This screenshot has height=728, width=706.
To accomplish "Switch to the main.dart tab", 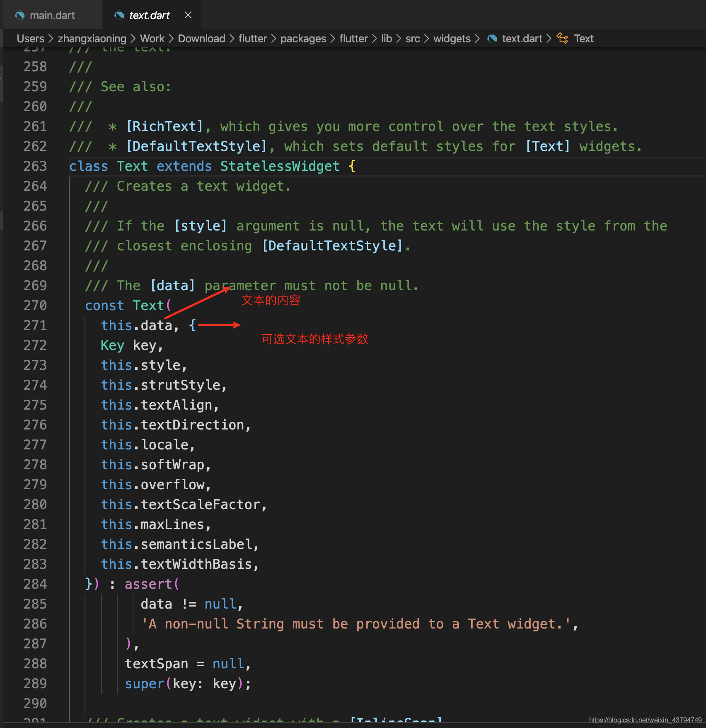I will click(x=52, y=15).
